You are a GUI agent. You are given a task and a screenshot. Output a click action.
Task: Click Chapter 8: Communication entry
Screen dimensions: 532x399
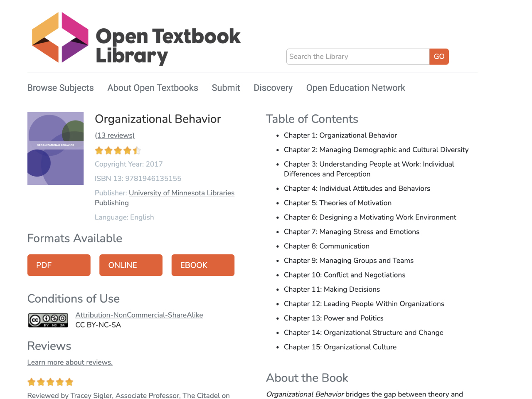(x=327, y=246)
